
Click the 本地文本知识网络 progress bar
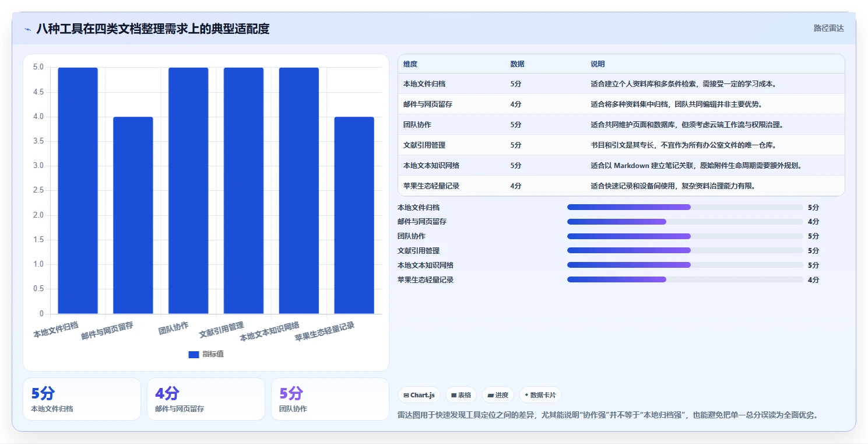click(x=685, y=265)
